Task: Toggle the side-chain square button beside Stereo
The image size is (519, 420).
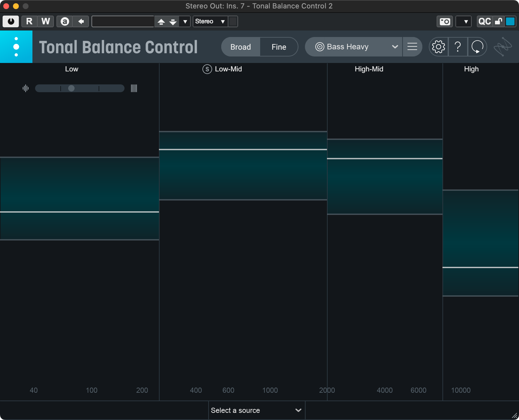Action: coord(233,21)
